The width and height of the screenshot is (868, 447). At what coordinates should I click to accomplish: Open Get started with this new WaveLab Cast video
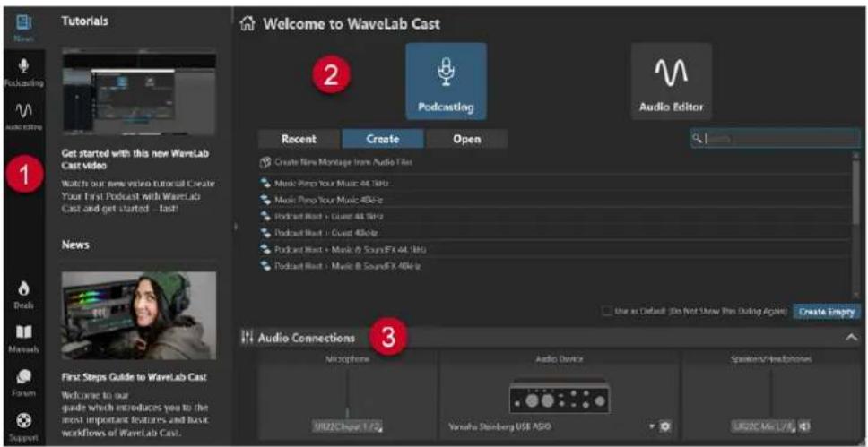tap(135, 159)
